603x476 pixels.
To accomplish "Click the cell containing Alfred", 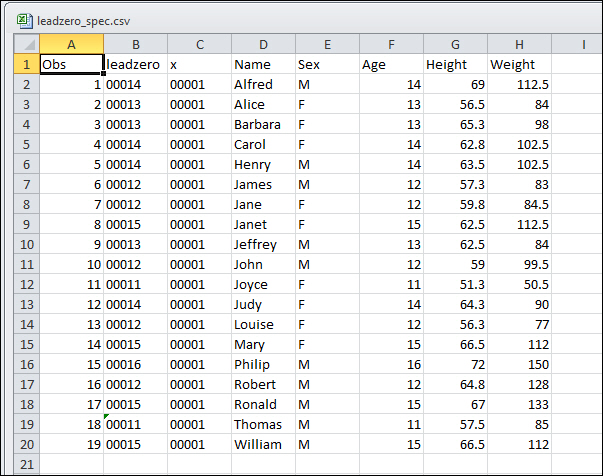I will [263, 84].
